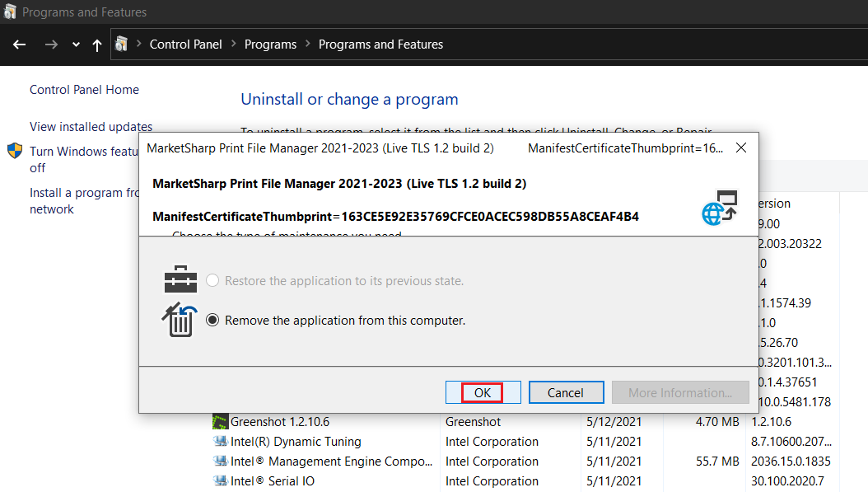
Task: Click the globe ClickOnce deployment icon
Action: click(x=720, y=208)
